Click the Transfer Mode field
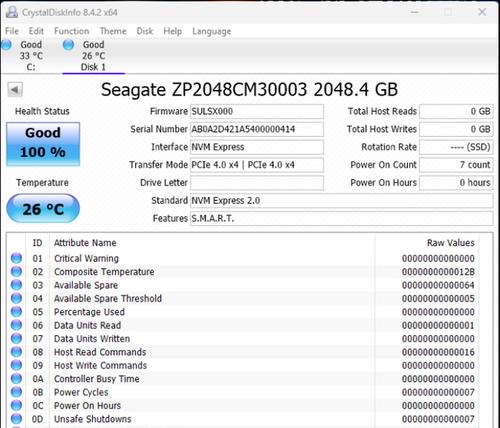The height and width of the screenshot is (428, 500). click(x=257, y=165)
